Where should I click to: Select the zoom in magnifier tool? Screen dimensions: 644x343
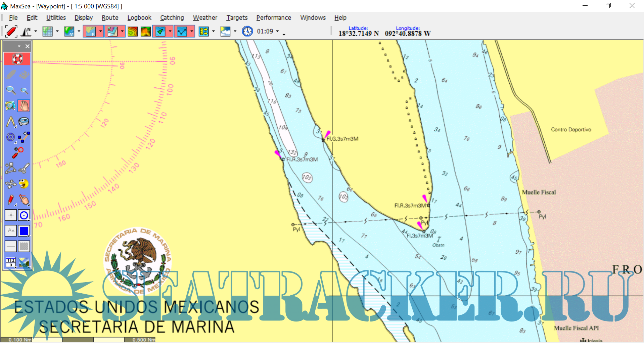click(x=11, y=90)
